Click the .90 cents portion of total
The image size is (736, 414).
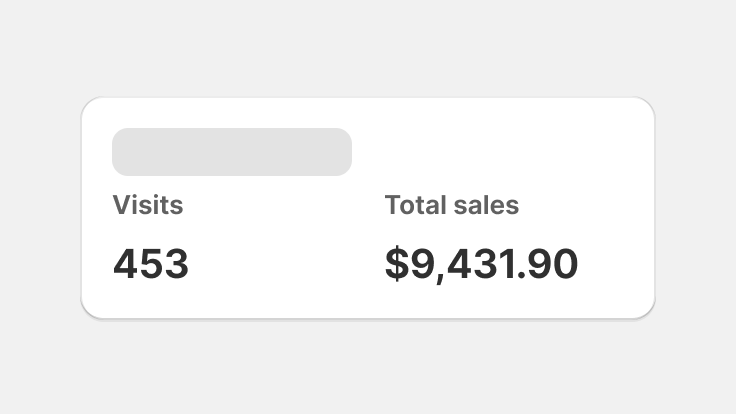click(x=547, y=264)
